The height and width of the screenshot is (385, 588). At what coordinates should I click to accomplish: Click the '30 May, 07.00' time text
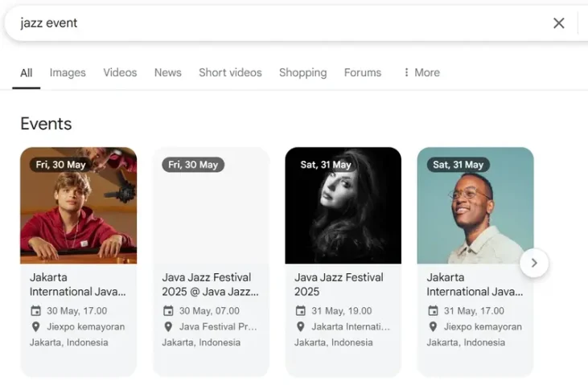pyautogui.click(x=209, y=311)
